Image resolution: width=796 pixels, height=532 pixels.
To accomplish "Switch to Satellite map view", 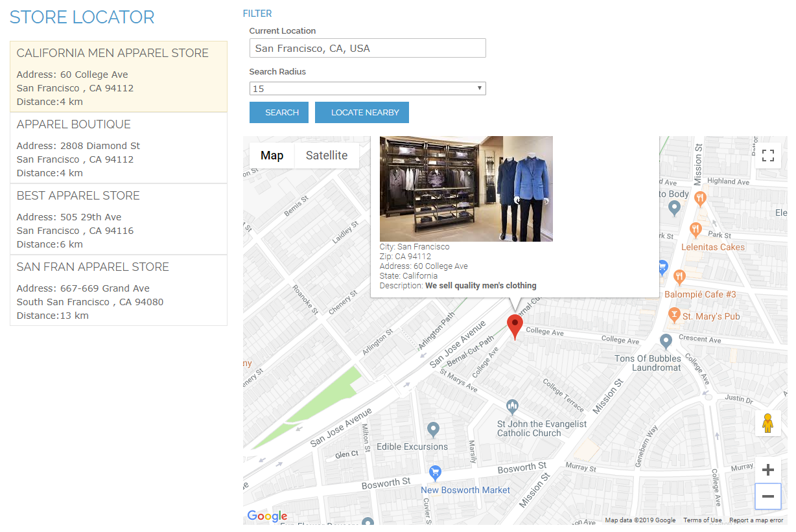I will coord(327,156).
